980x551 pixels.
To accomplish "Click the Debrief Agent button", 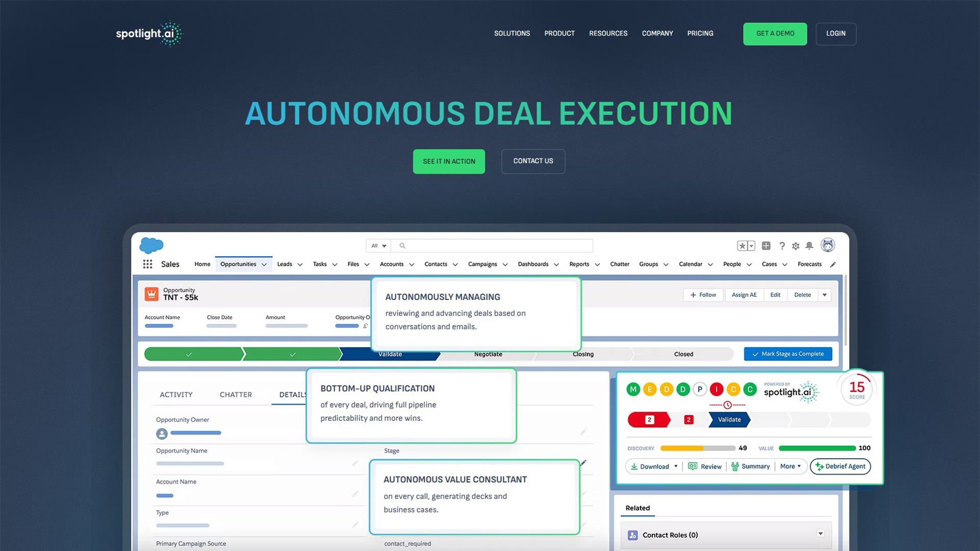I will 840,466.
